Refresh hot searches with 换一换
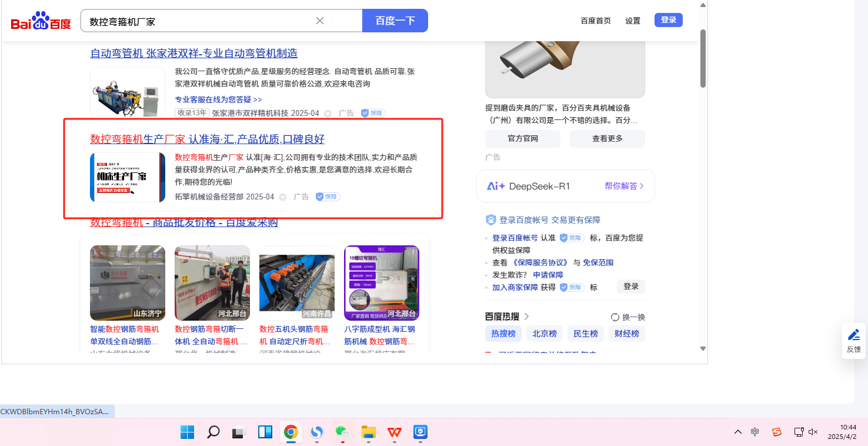 (628, 317)
